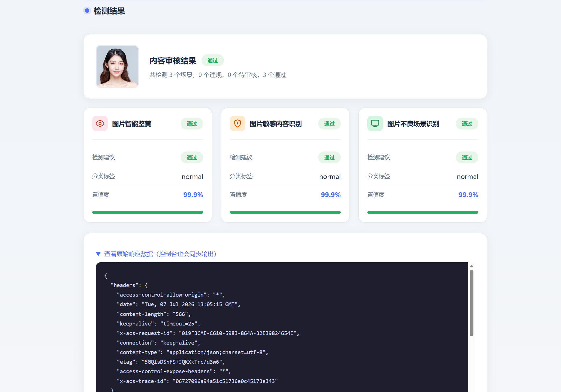
Task: Click the uploaded portrait thumbnail
Action: (117, 66)
